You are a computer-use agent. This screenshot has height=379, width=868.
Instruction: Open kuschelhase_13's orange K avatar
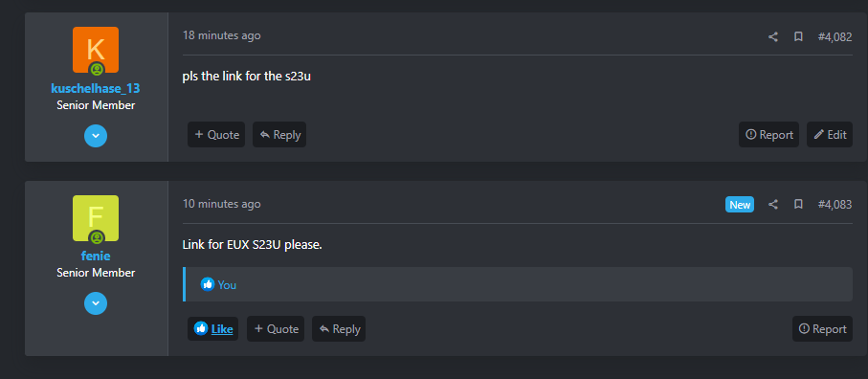(x=95, y=50)
